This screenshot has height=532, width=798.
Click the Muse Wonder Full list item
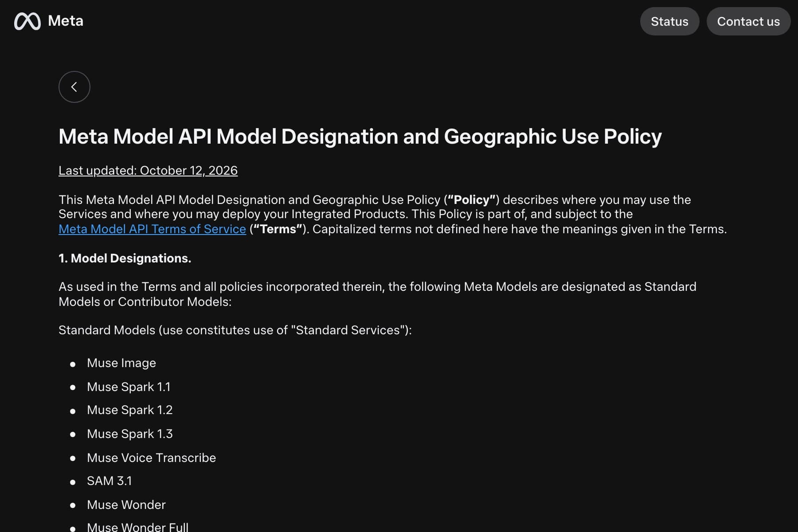click(137, 527)
